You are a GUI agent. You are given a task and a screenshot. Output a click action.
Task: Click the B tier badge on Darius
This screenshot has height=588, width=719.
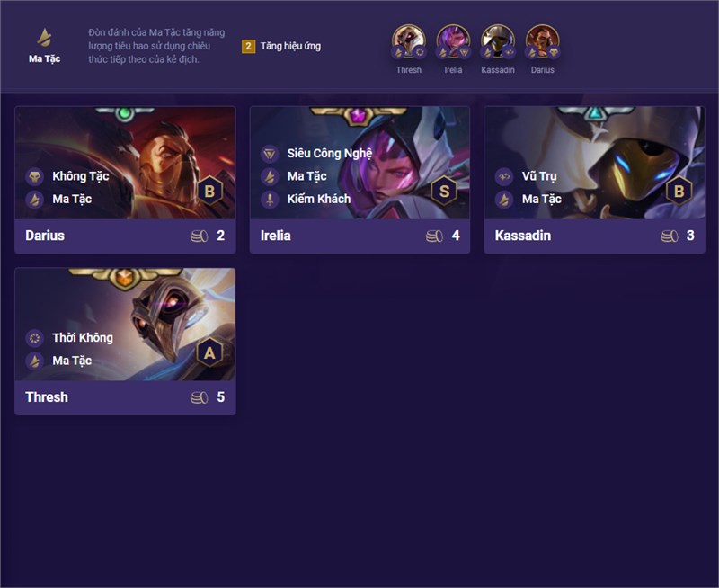(x=209, y=191)
